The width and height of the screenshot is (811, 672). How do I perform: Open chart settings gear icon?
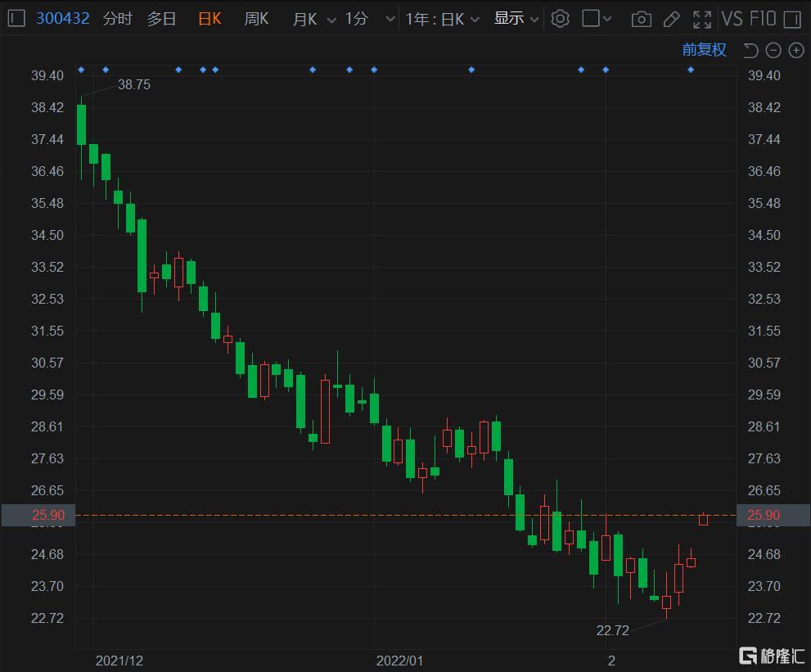tap(560, 19)
